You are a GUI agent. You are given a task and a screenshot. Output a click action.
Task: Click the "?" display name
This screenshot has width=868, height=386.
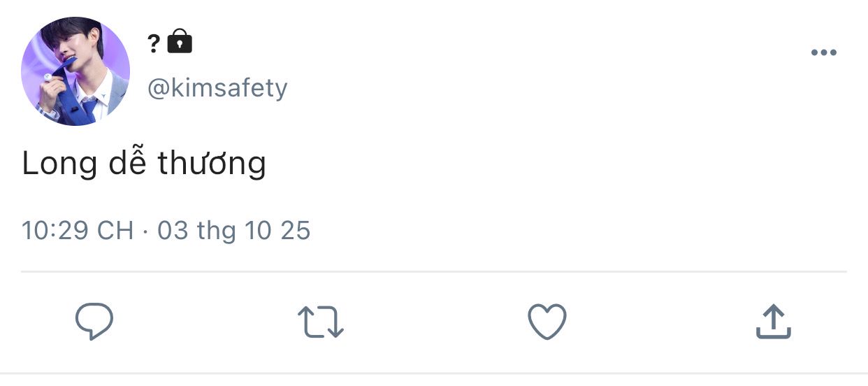click(154, 43)
